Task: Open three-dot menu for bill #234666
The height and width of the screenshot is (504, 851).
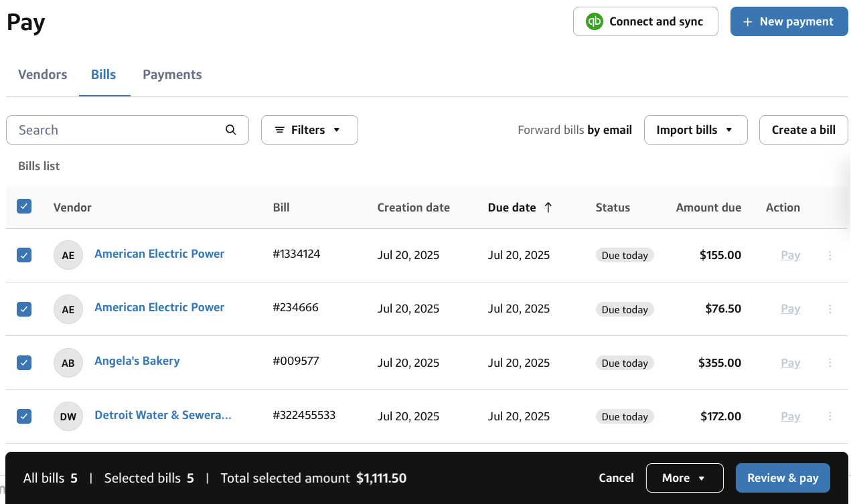Action: click(830, 309)
